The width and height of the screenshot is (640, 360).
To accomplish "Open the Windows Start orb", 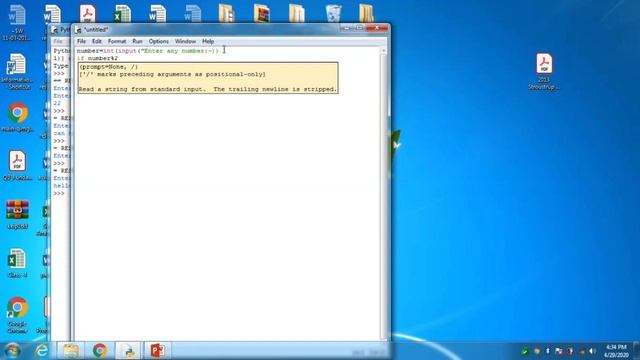I will click(x=12, y=351).
